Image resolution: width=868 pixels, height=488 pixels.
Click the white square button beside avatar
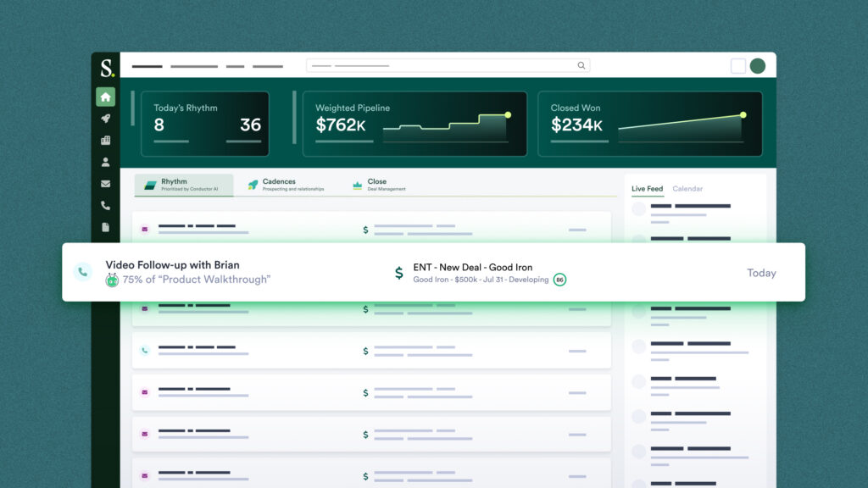(738, 66)
